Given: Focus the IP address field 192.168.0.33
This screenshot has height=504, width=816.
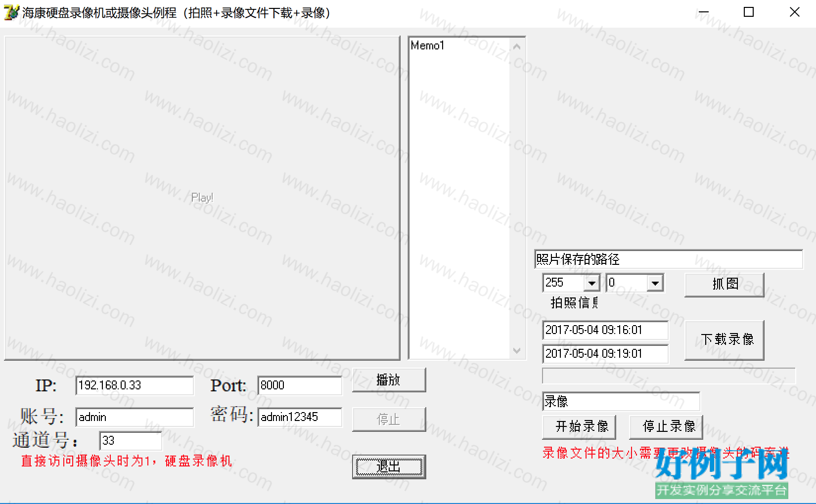Looking at the screenshot, I should pos(135,385).
